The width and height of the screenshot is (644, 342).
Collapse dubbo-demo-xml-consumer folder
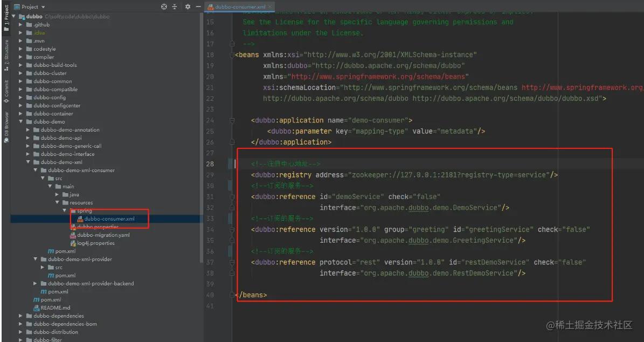pos(36,170)
